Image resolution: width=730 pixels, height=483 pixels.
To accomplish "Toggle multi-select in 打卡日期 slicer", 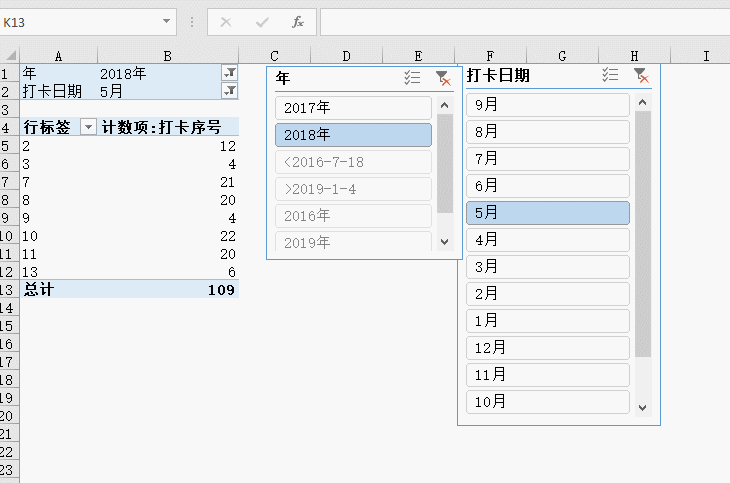I will coord(610,75).
